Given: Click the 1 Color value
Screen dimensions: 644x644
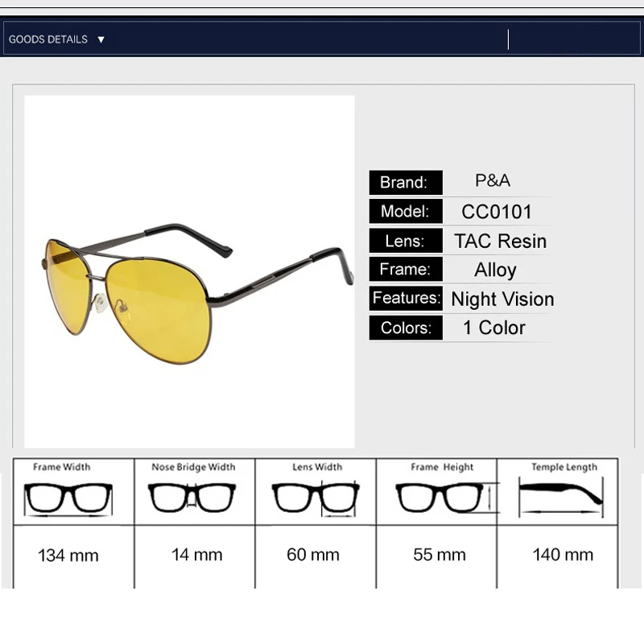Looking at the screenshot, I should click(494, 328).
